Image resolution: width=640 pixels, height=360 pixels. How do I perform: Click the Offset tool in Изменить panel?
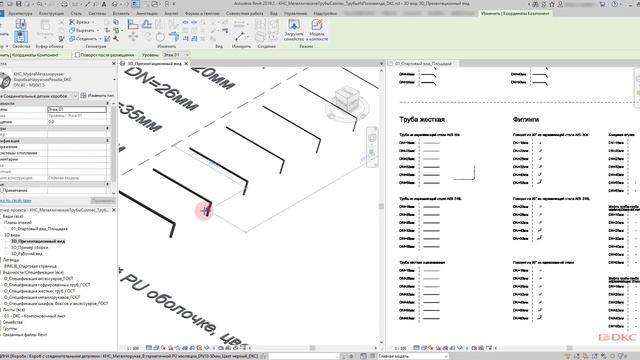point(147,24)
